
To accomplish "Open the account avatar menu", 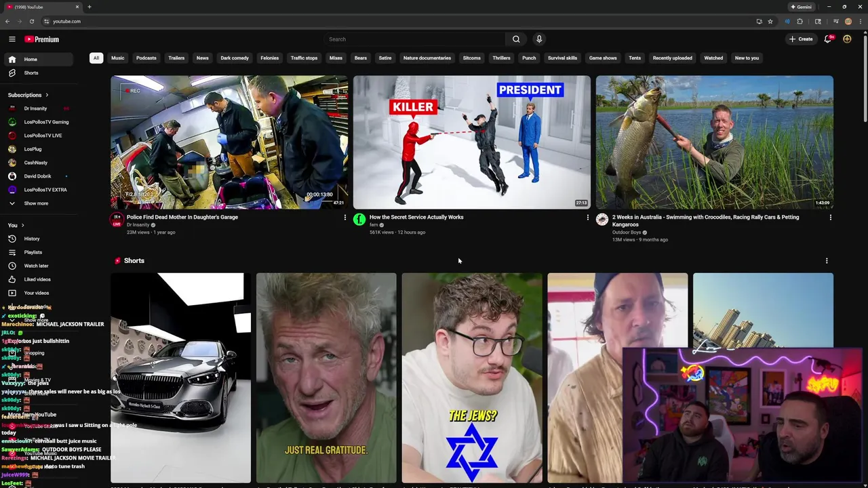I will [847, 39].
